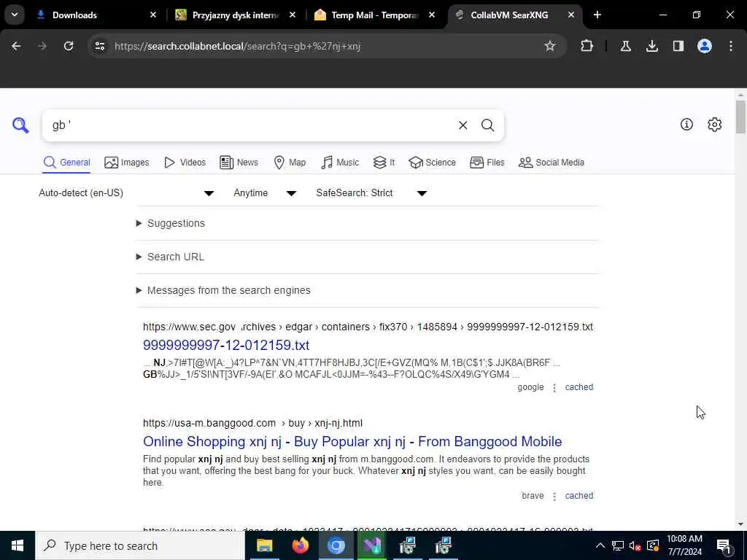Open cached link for Banggood result
The height and width of the screenshot is (560, 747).
click(x=578, y=496)
